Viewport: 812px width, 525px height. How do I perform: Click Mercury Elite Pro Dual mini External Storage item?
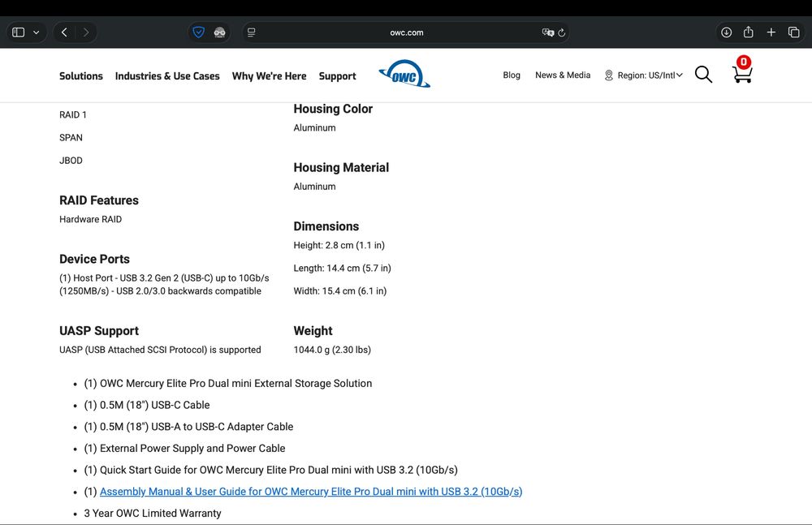pos(228,384)
